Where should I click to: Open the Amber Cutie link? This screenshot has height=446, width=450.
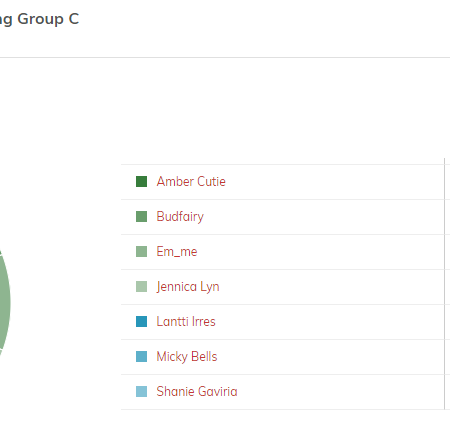(x=191, y=182)
